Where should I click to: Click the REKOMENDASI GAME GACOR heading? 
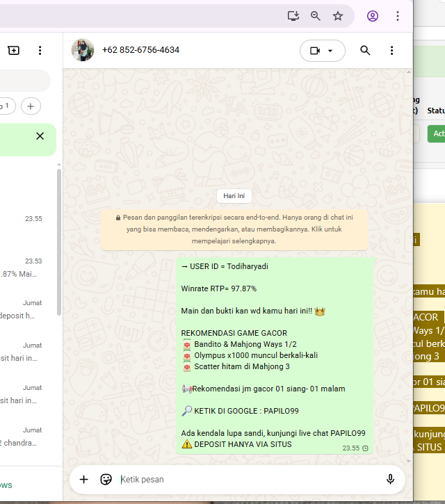(234, 333)
